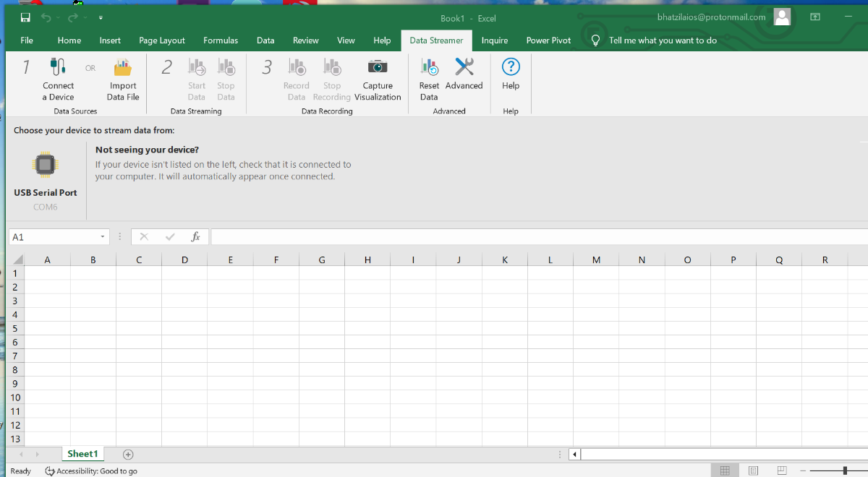
Task: Open the Review tab
Action: [306, 40]
